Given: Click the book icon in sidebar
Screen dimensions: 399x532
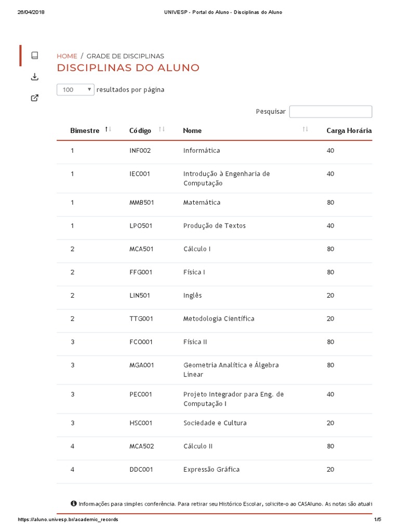Looking at the screenshot, I should 35,56.
